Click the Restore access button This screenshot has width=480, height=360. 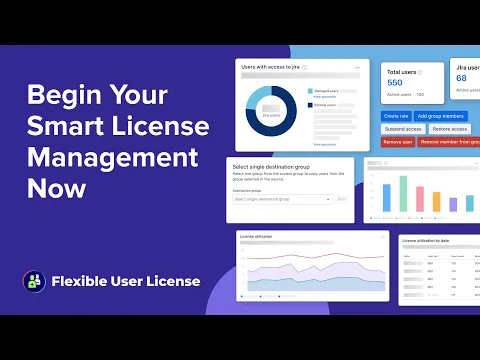(x=450, y=129)
